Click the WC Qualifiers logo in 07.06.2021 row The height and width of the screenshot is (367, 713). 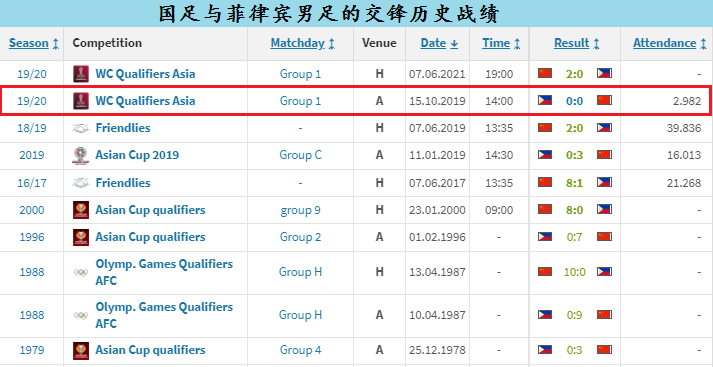tap(81, 74)
